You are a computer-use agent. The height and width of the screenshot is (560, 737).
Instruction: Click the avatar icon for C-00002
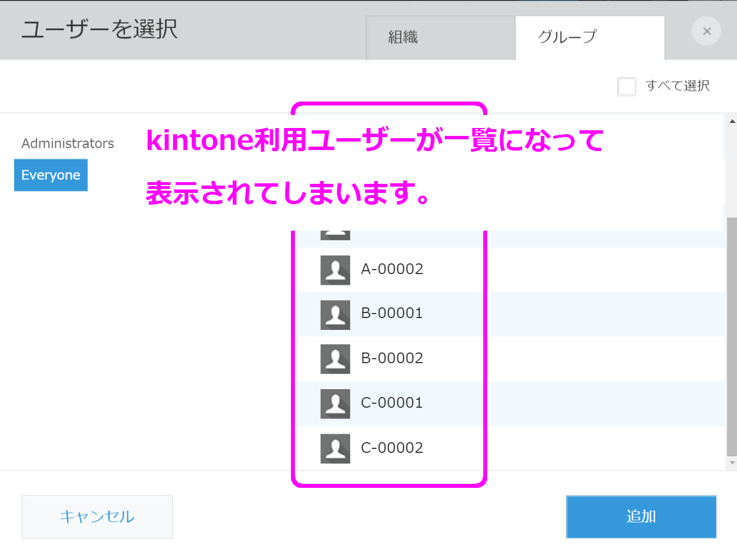coord(336,448)
